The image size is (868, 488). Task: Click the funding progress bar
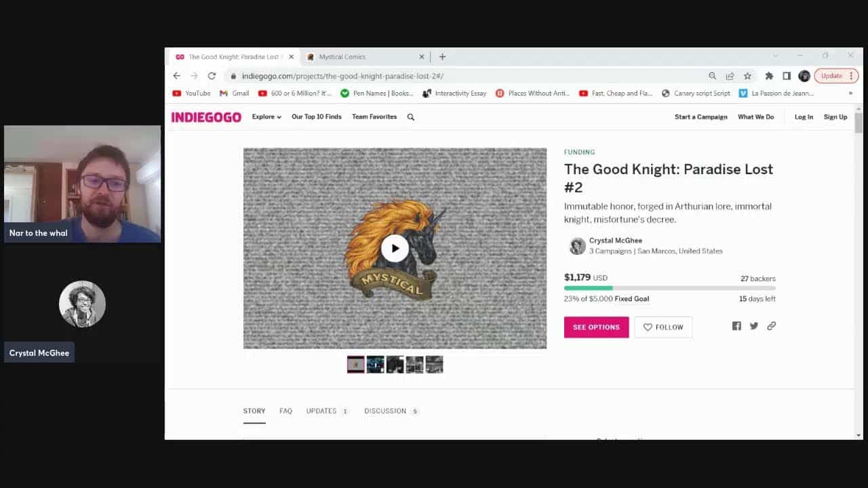(669, 288)
